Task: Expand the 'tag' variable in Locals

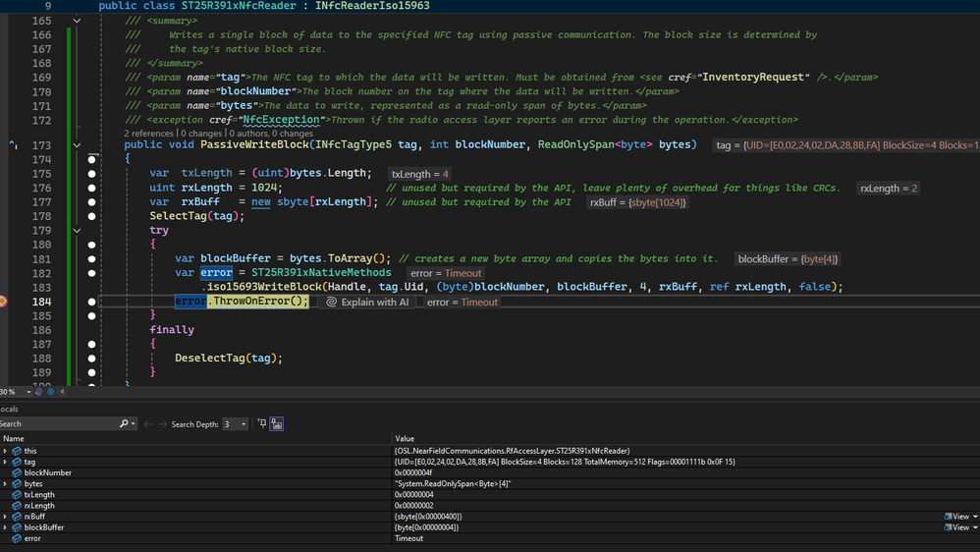Action: click(6, 462)
